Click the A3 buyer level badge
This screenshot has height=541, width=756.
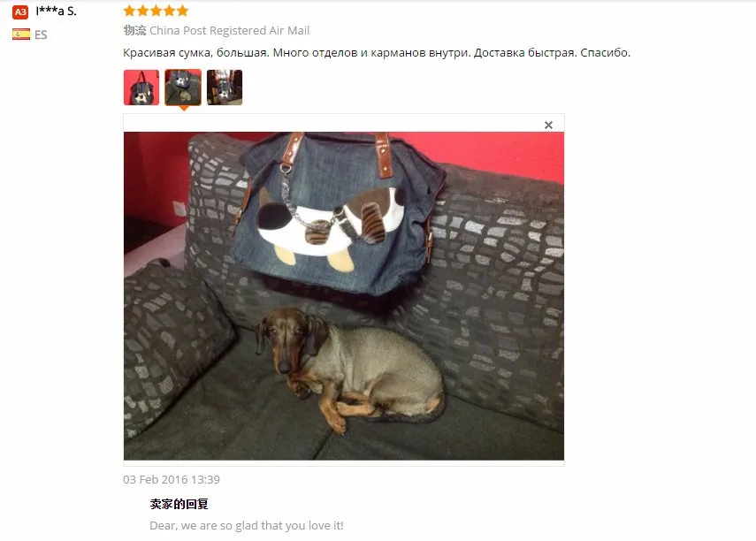(x=20, y=11)
